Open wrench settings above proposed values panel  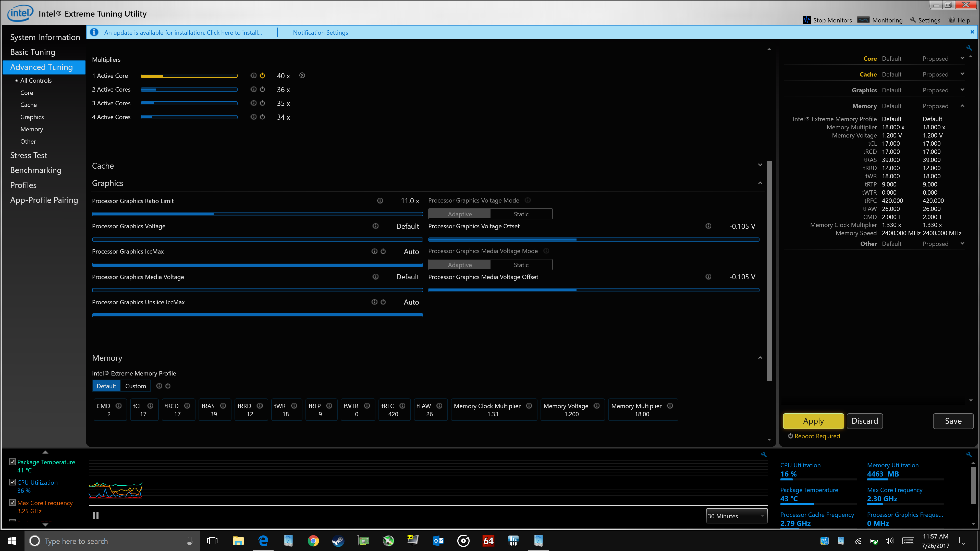tap(969, 48)
